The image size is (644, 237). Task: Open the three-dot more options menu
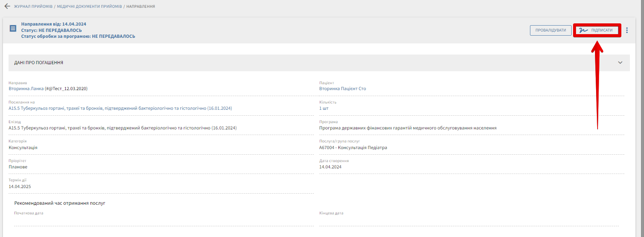[x=627, y=30]
